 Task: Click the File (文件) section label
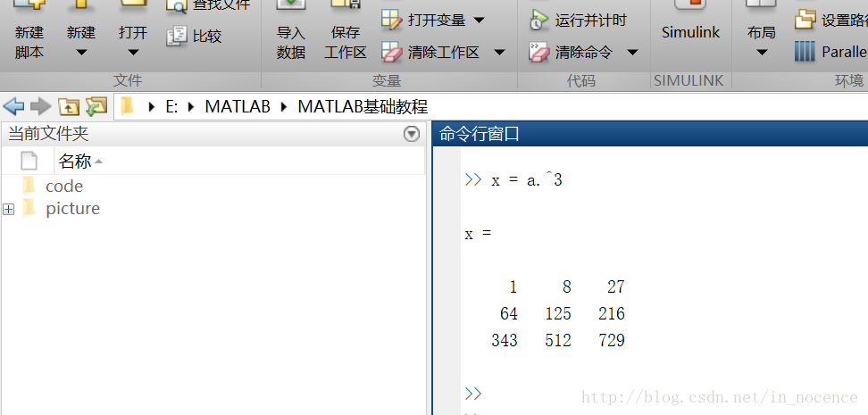pos(128,81)
